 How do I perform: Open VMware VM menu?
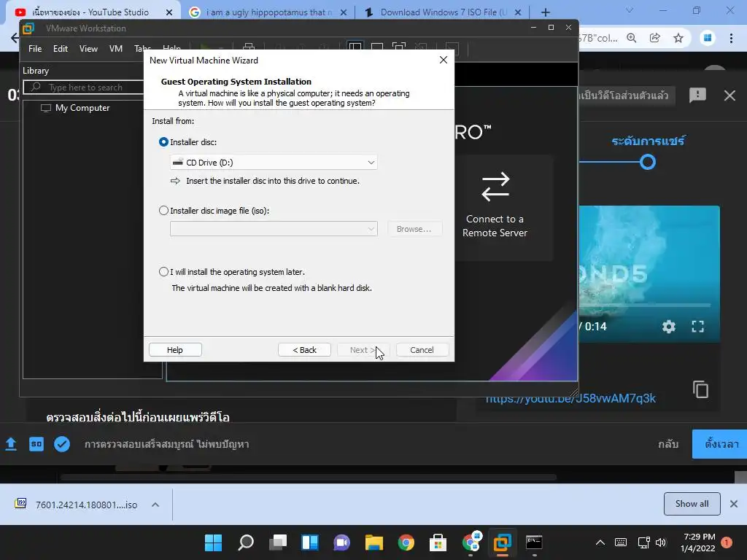click(x=116, y=49)
